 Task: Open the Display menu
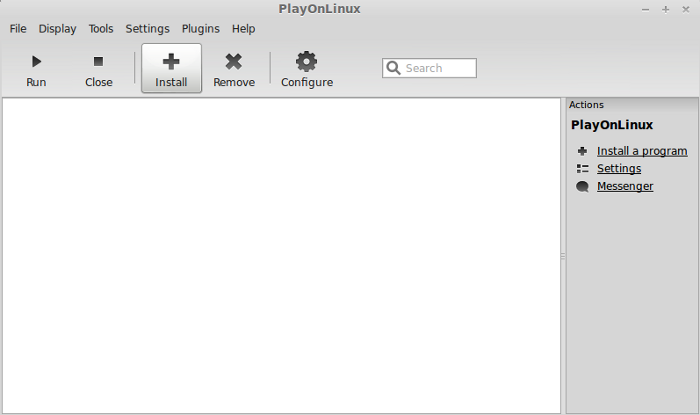[57, 29]
